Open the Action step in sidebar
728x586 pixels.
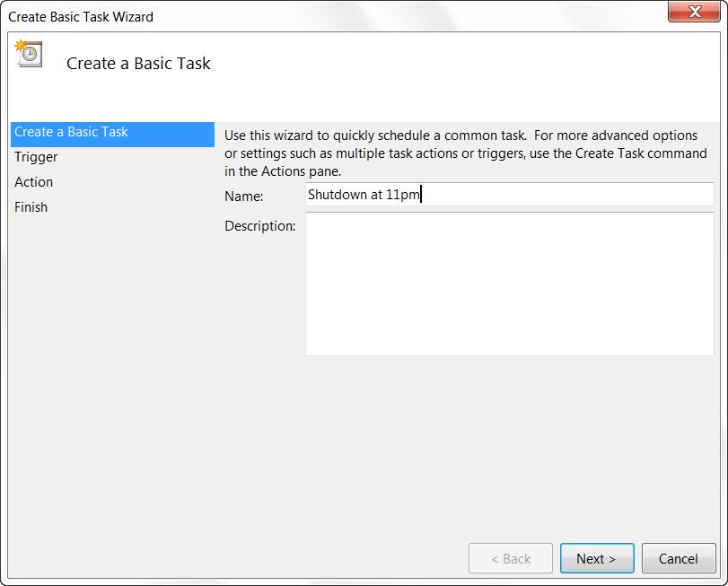pyautogui.click(x=34, y=182)
